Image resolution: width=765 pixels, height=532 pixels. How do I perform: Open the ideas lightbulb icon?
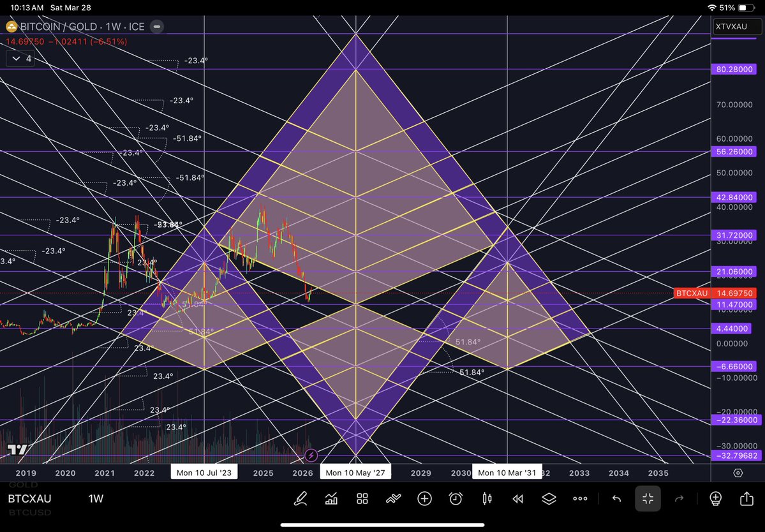click(715, 498)
